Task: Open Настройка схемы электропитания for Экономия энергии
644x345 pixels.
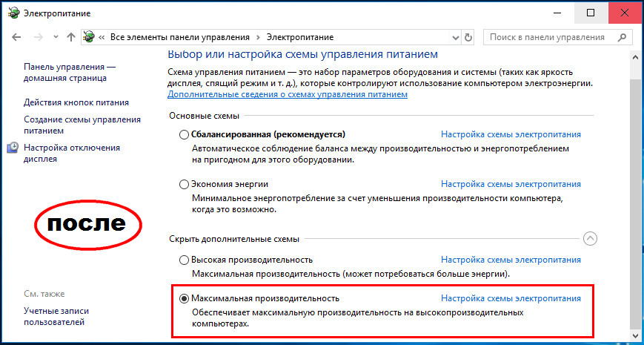Action: tap(511, 184)
